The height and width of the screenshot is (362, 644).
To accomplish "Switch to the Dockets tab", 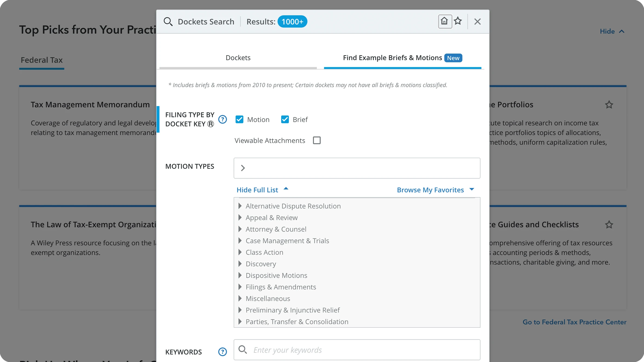I will pyautogui.click(x=238, y=58).
